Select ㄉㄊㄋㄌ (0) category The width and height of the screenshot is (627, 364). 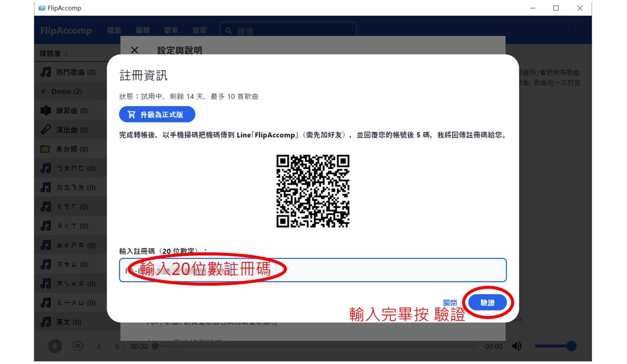click(x=70, y=188)
